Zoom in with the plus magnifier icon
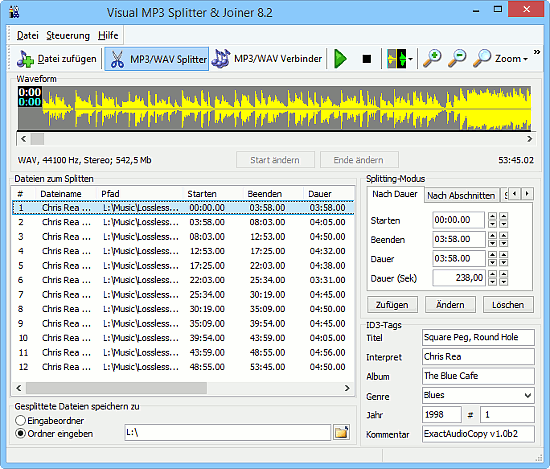 432,59
